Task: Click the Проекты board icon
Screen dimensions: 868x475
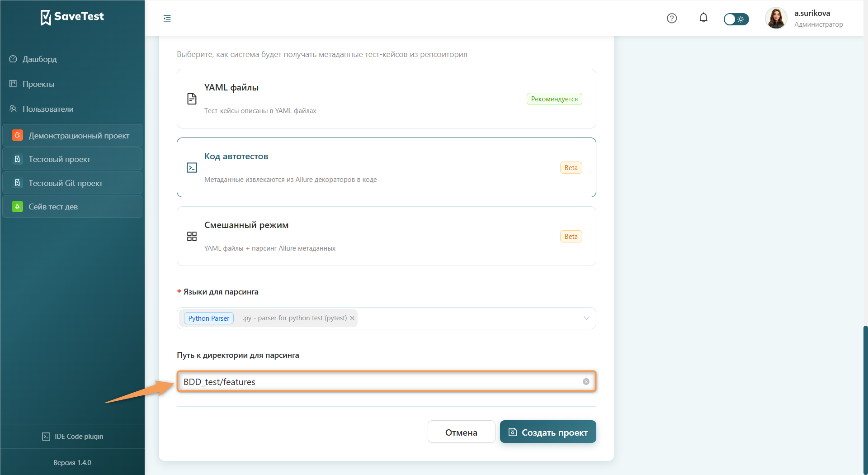Action: [x=13, y=84]
